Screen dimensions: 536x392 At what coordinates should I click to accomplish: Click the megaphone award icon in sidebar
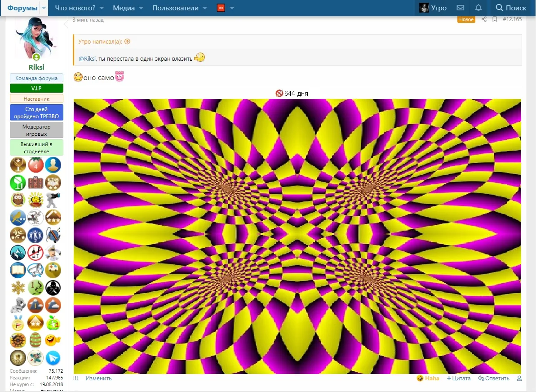[x=35, y=270]
